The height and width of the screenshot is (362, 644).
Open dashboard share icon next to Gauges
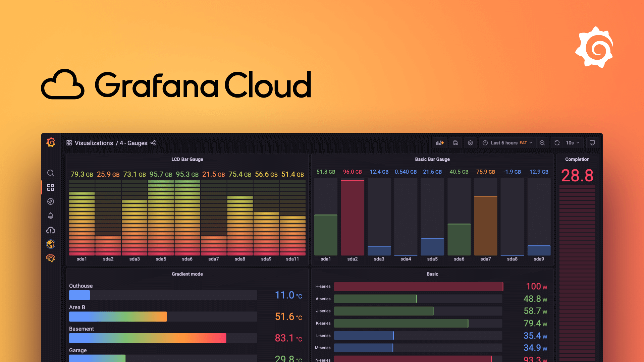pyautogui.click(x=154, y=143)
